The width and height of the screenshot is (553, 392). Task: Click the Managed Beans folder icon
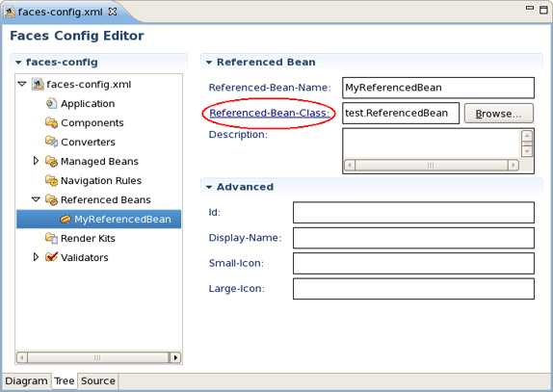(51, 161)
